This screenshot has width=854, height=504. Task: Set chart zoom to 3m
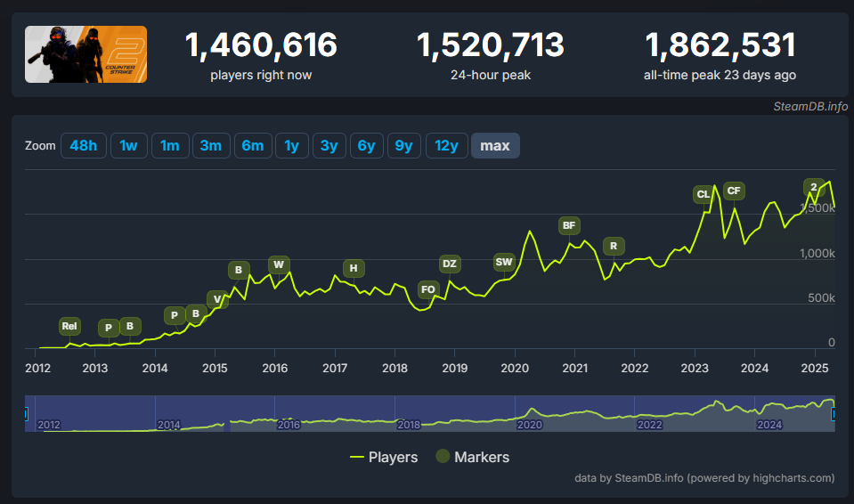click(x=211, y=145)
